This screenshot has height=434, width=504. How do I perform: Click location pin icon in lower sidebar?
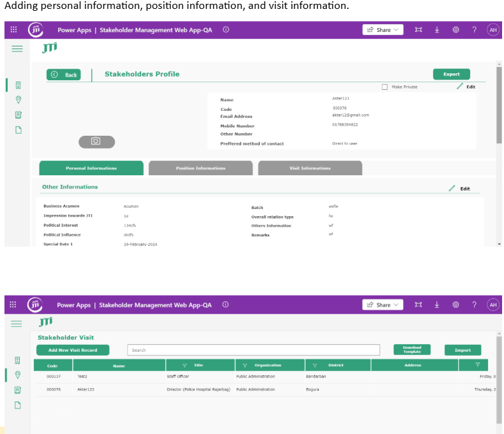point(18,375)
